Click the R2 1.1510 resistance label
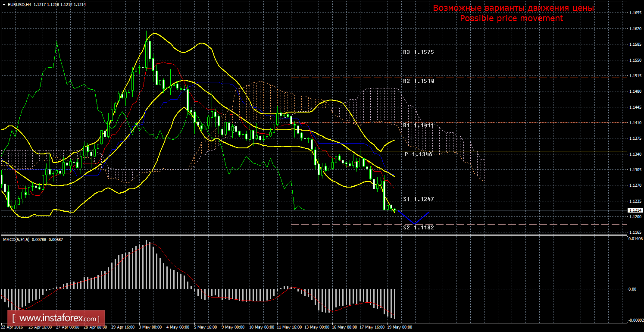 419,81
